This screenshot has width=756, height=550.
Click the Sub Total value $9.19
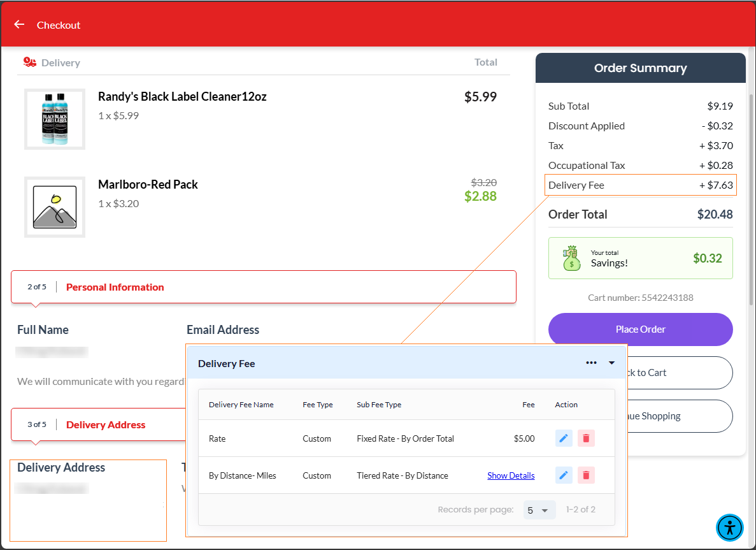[720, 106]
